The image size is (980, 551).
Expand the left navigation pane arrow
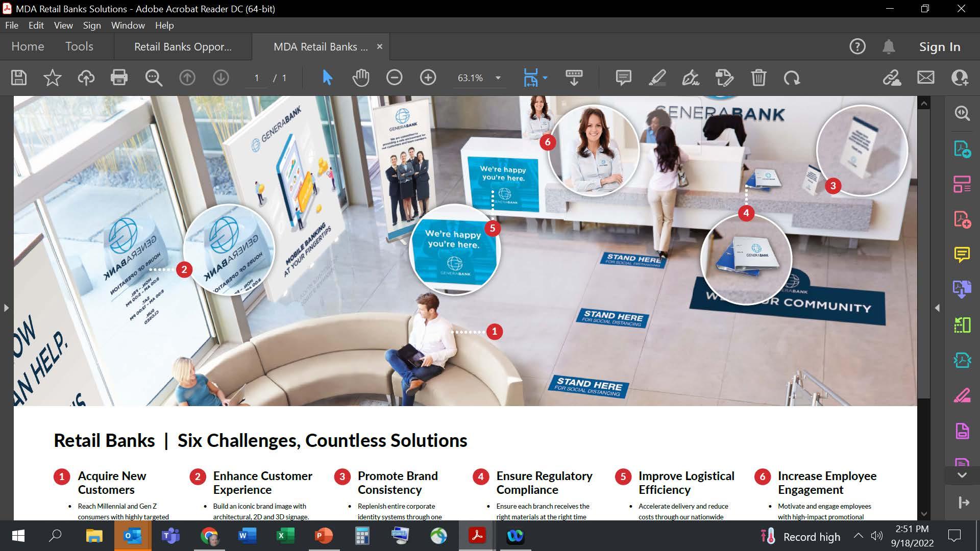pos(6,308)
